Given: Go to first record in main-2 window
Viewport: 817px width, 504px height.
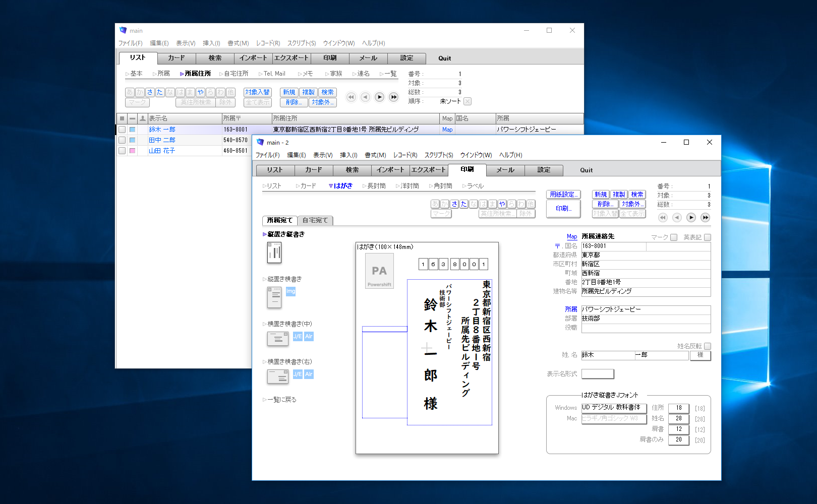Looking at the screenshot, I should pos(663,218).
